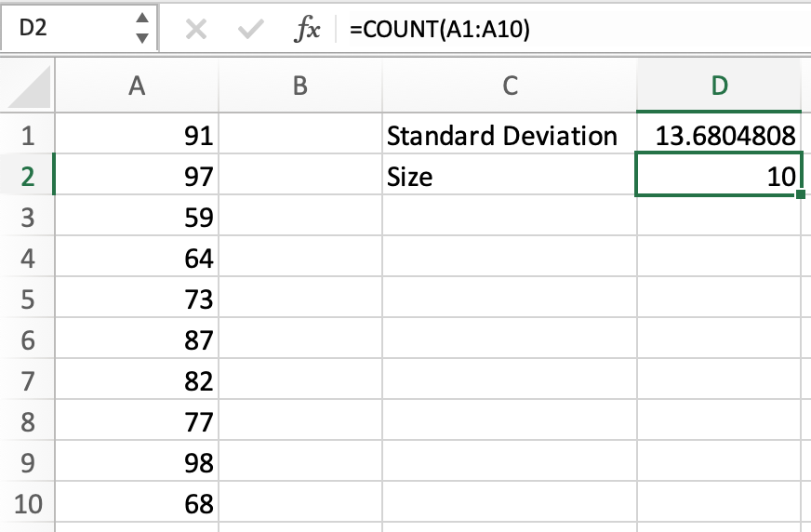Click the Size label cell

point(502,177)
